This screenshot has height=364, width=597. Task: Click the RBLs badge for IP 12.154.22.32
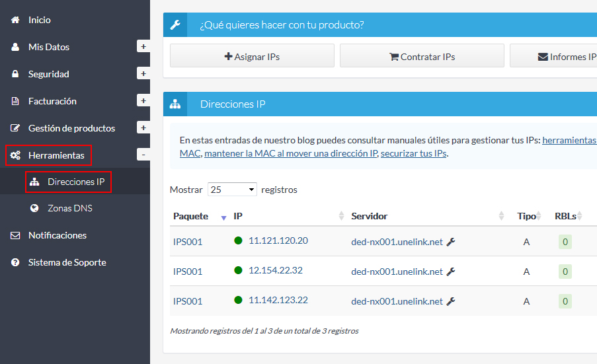point(565,272)
